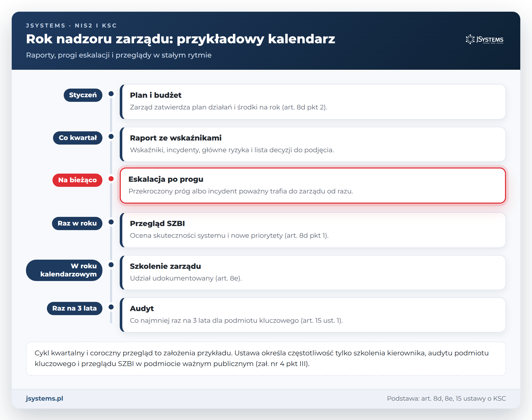The height and width of the screenshot is (420, 532).
Task: Select the W roku kalendarzowym label
Action: click(x=64, y=270)
